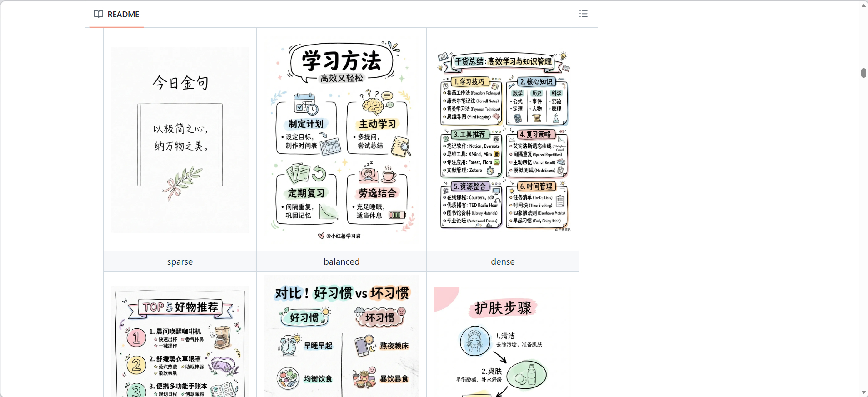Click the "sparse" caption cell
Image resolution: width=868 pixels, height=397 pixels.
point(180,261)
